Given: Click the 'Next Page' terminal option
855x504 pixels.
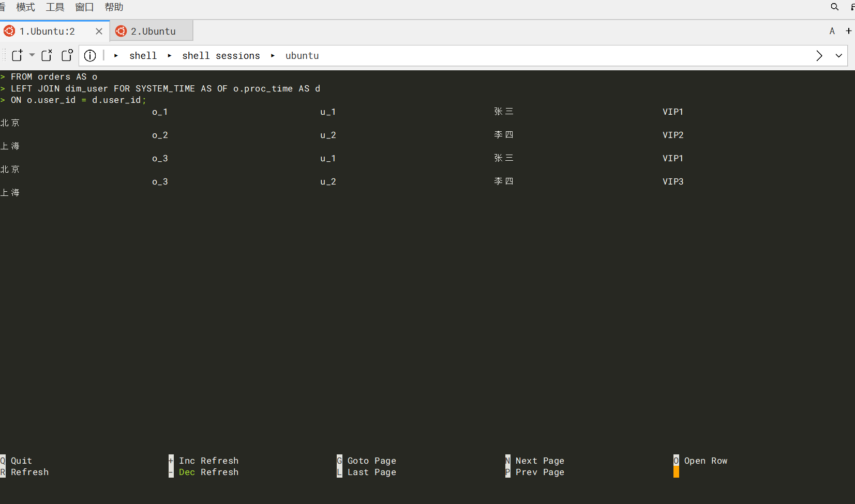Looking at the screenshot, I should point(539,461).
